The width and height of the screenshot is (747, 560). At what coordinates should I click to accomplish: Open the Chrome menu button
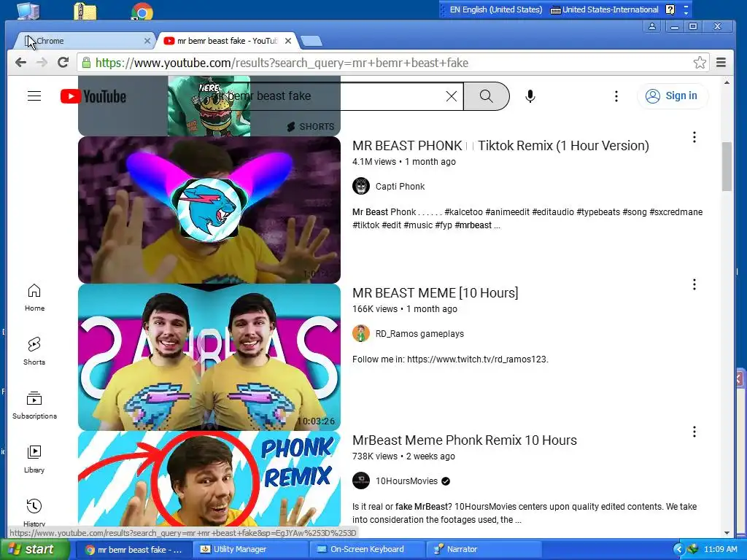tap(721, 63)
